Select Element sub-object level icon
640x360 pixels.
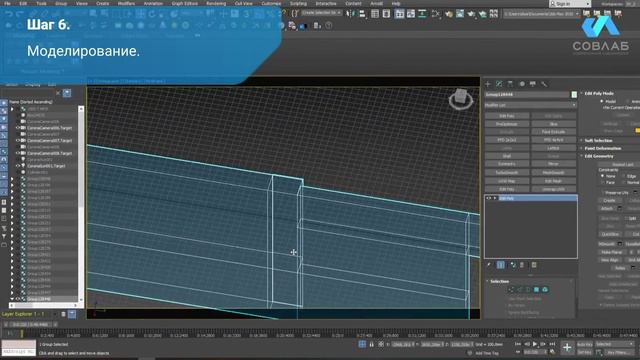click(545, 289)
